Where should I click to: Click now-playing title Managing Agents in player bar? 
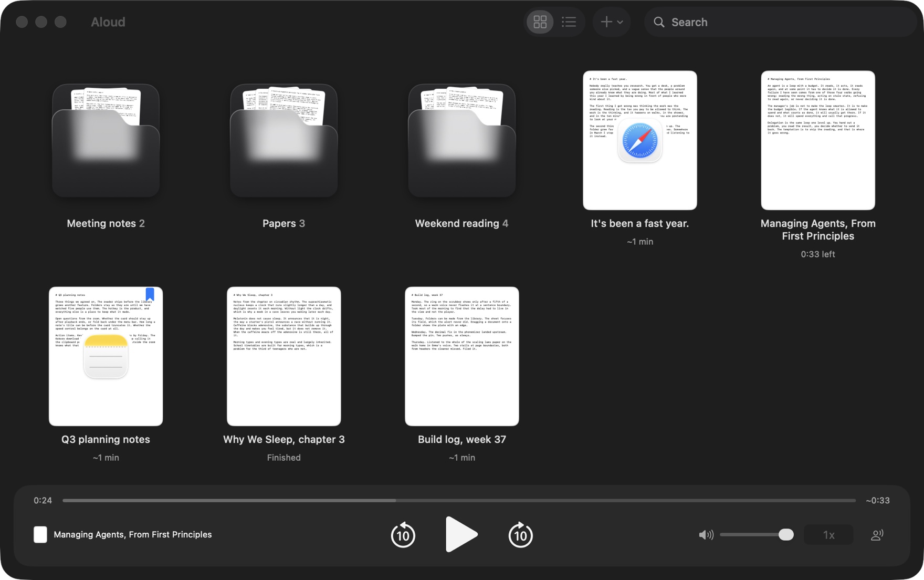pyautogui.click(x=133, y=535)
